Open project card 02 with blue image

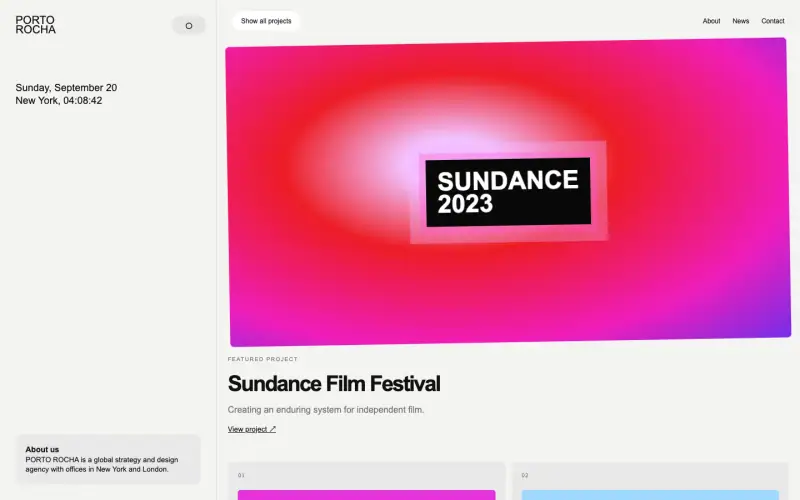pyautogui.click(x=650, y=481)
